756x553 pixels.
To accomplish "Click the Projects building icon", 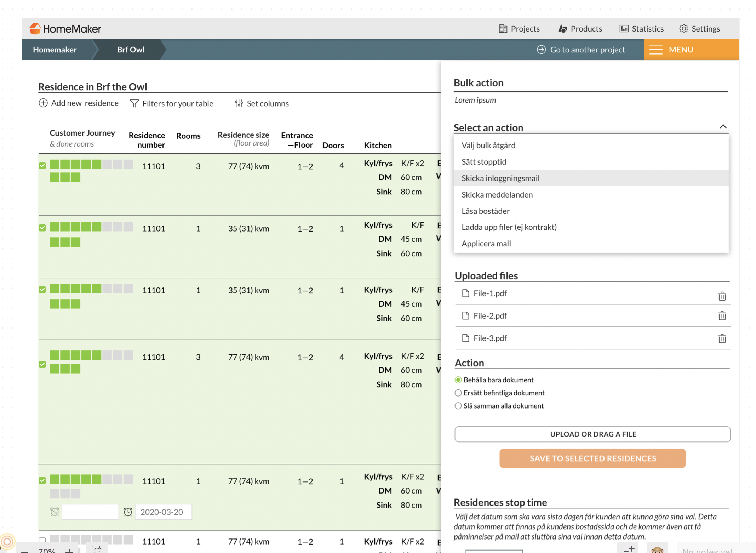I will pos(503,29).
